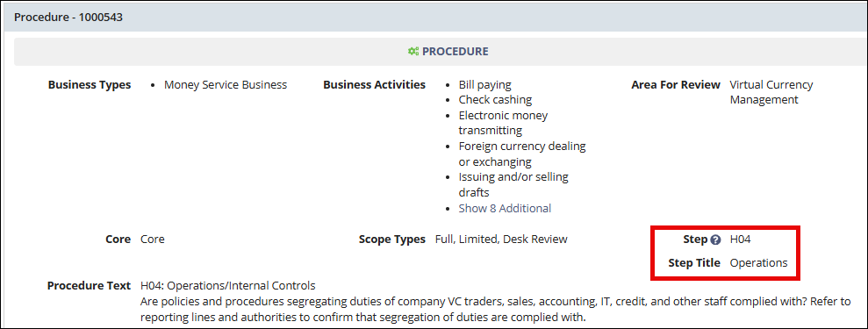Click the Business Activities label
Screen dimensions: 868x329
pyautogui.click(x=374, y=84)
